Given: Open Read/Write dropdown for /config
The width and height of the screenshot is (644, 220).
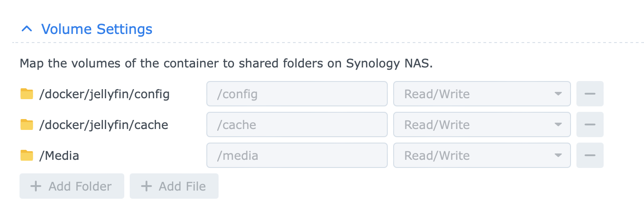Looking at the screenshot, I should click(482, 94).
